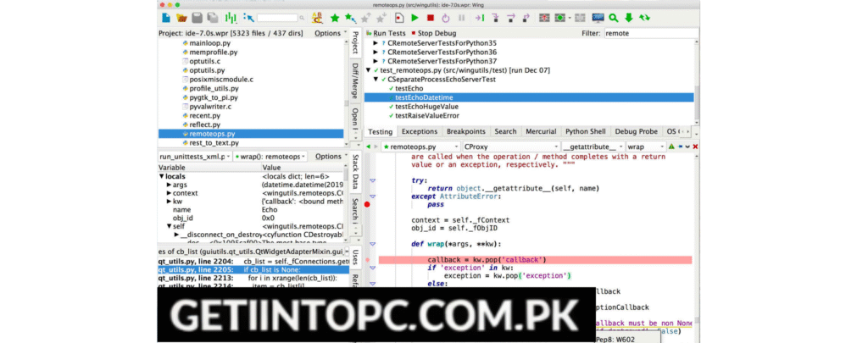Select the testEcho test
Image resolution: width=868 pixels, height=343 pixels.
pos(409,89)
